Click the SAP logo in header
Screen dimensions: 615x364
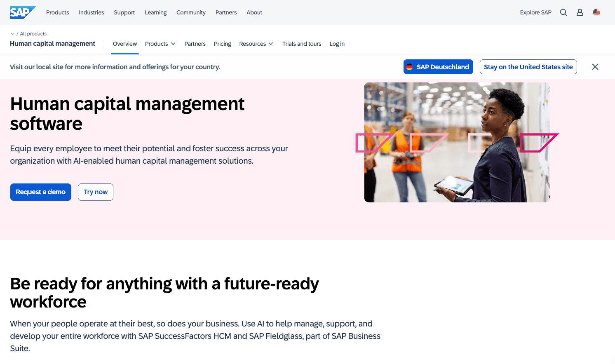(x=22, y=12)
